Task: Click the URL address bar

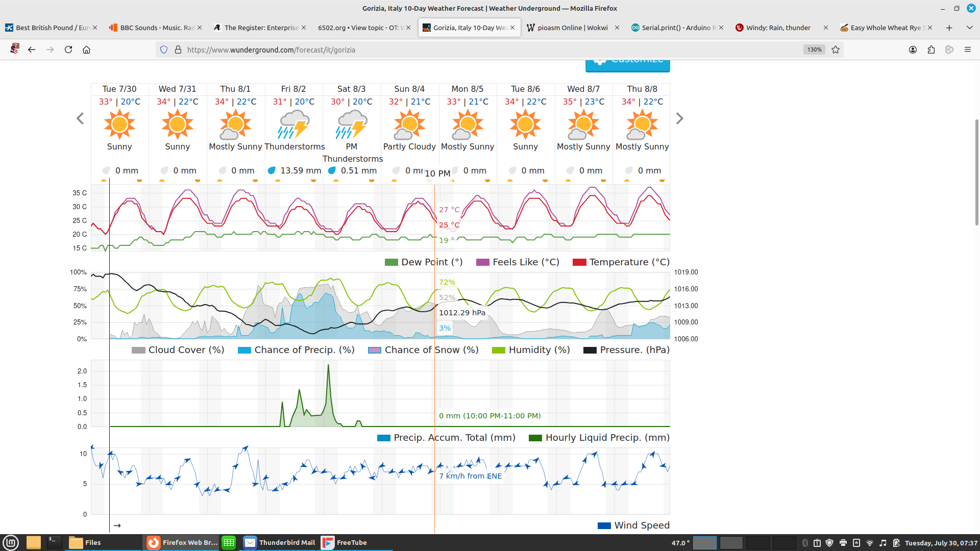Action: [x=459, y=49]
